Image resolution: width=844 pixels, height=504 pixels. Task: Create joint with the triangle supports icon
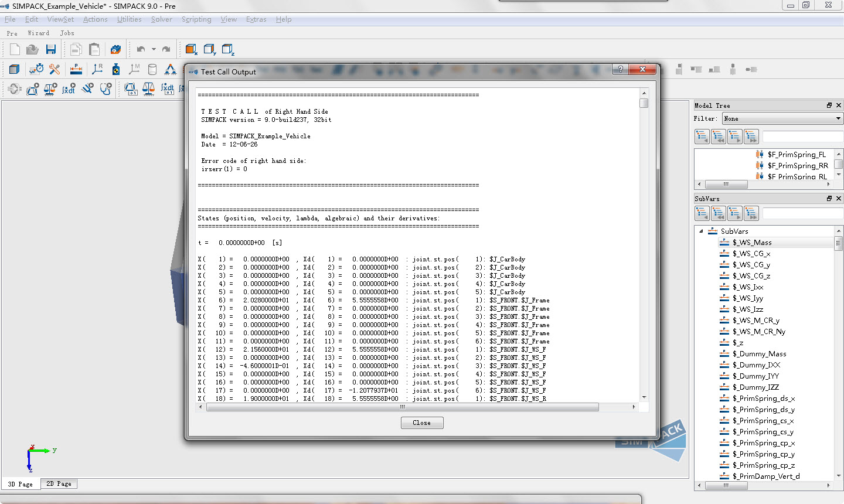(171, 69)
